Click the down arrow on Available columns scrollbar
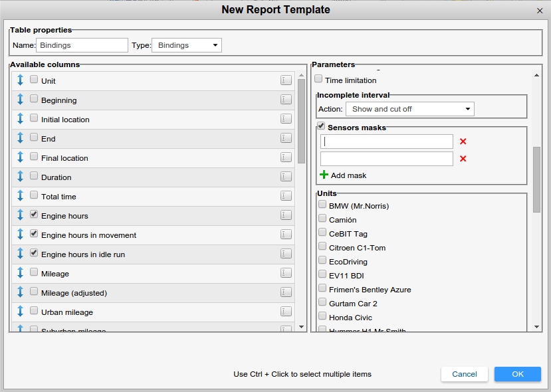Image resolution: width=551 pixels, height=392 pixels. point(301,326)
